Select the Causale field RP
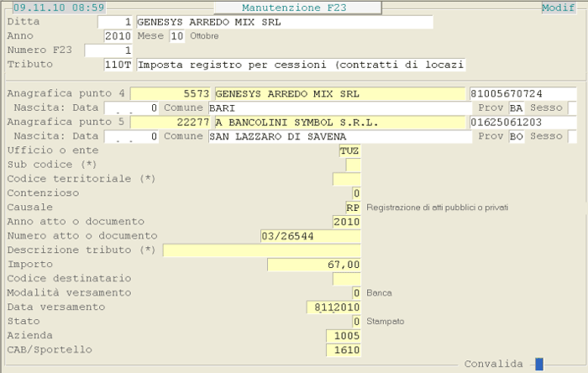This screenshot has width=588, height=373. (x=353, y=208)
